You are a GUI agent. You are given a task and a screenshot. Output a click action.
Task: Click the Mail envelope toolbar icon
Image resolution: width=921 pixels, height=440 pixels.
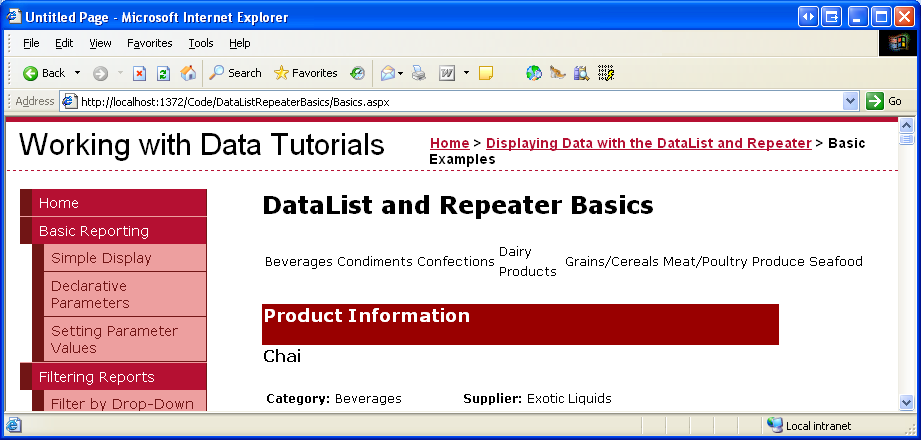[x=387, y=73]
